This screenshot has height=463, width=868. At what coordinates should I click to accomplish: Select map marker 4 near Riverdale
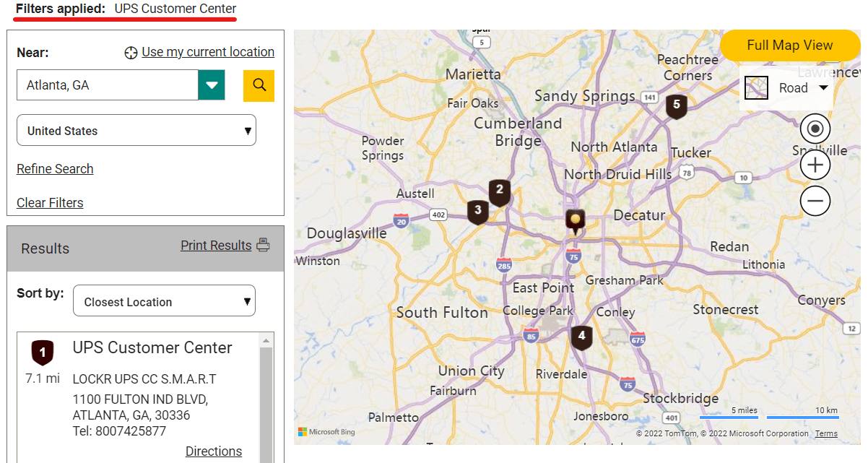[x=582, y=337]
